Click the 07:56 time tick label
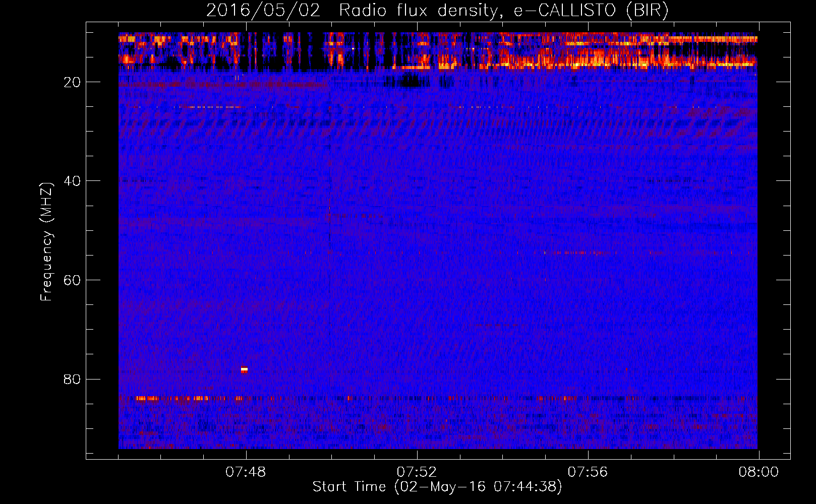The height and width of the screenshot is (504, 816). [588, 472]
